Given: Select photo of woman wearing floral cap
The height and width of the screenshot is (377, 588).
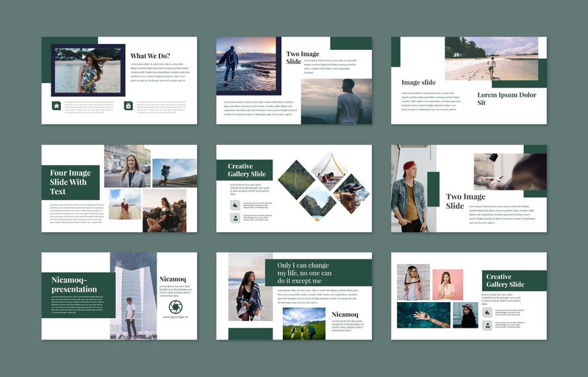Looking at the screenshot, I should pos(465,315).
